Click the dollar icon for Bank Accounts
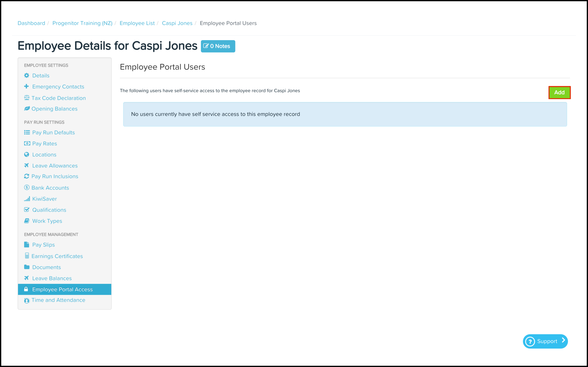The height and width of the screenshot is (367, 588). pos(27,188)
